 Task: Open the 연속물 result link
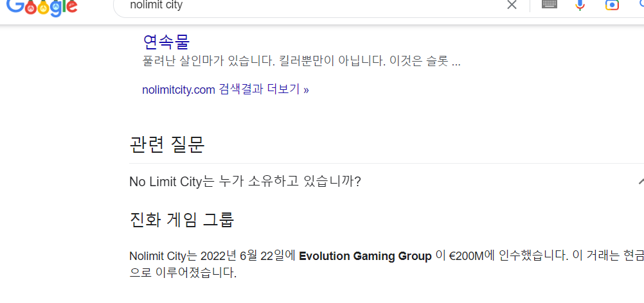[166, 41]
